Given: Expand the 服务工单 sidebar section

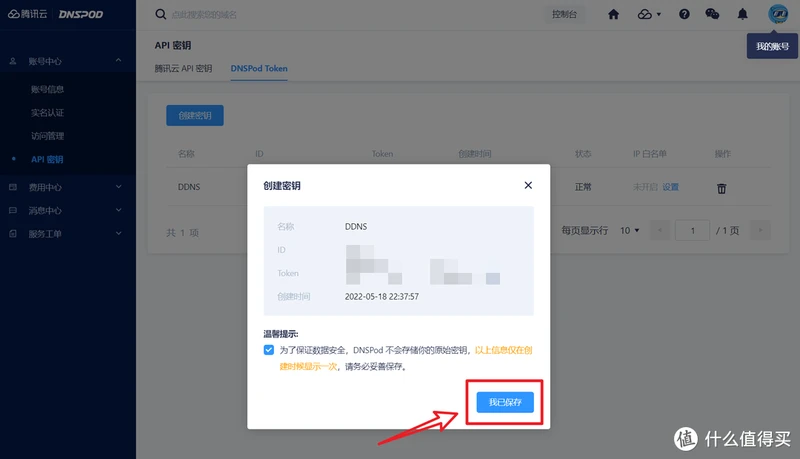Looking at the screenshot, I should click(68, 234).
